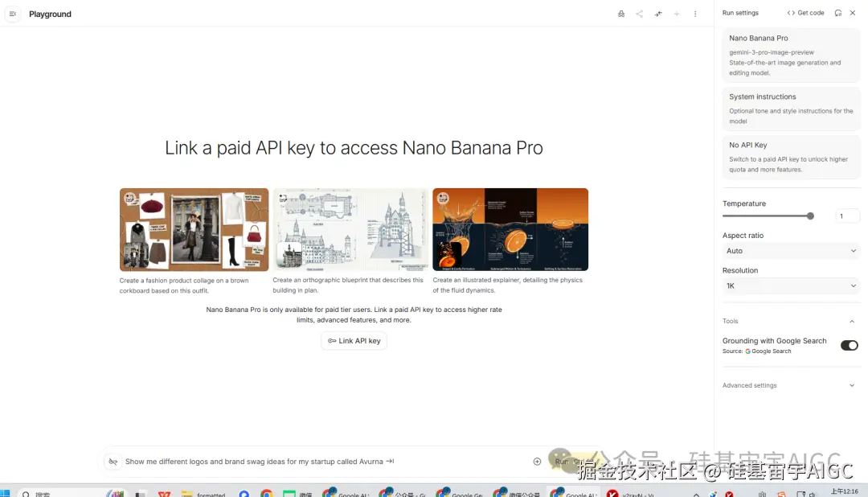Image resolution: width=868 pixels, height=497 pixels.
Task: Open the 'formatted' folder taskbar item
Action: [x=203, y=494]
